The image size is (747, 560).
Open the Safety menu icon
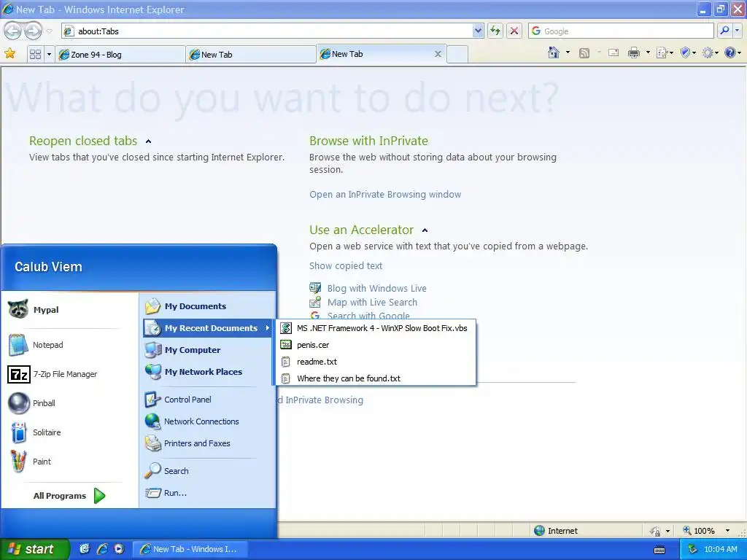click(688, 52)
